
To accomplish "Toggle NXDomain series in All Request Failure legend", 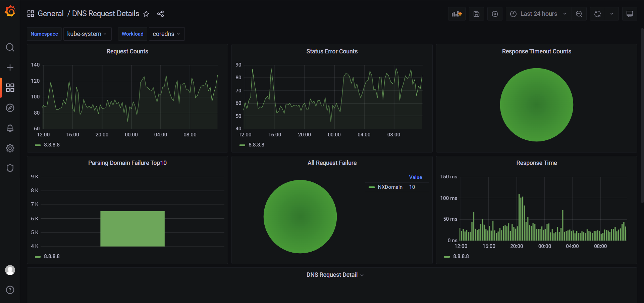I will pyautogui.click(x=390, y=187).
